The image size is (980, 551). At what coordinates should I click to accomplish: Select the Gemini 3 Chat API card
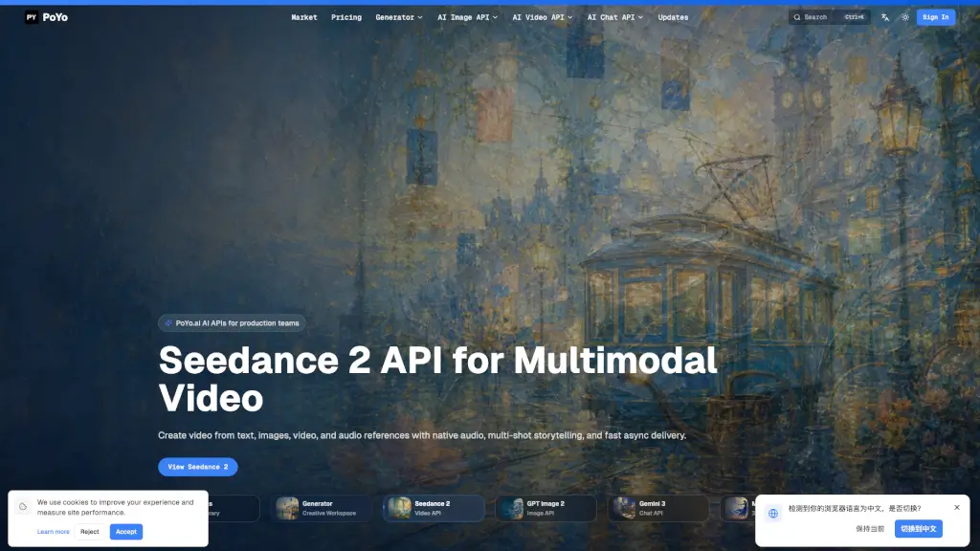point(658,509)
